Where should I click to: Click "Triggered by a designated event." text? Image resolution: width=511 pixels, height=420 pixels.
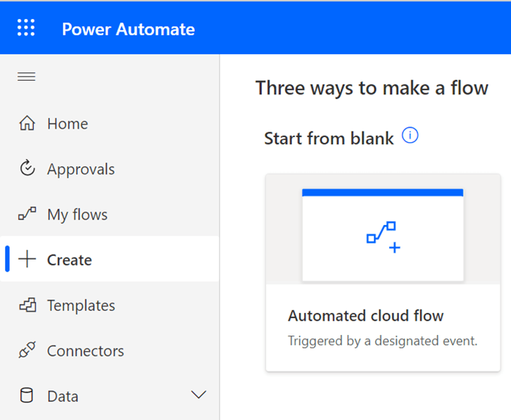click(x=383, y=341)
